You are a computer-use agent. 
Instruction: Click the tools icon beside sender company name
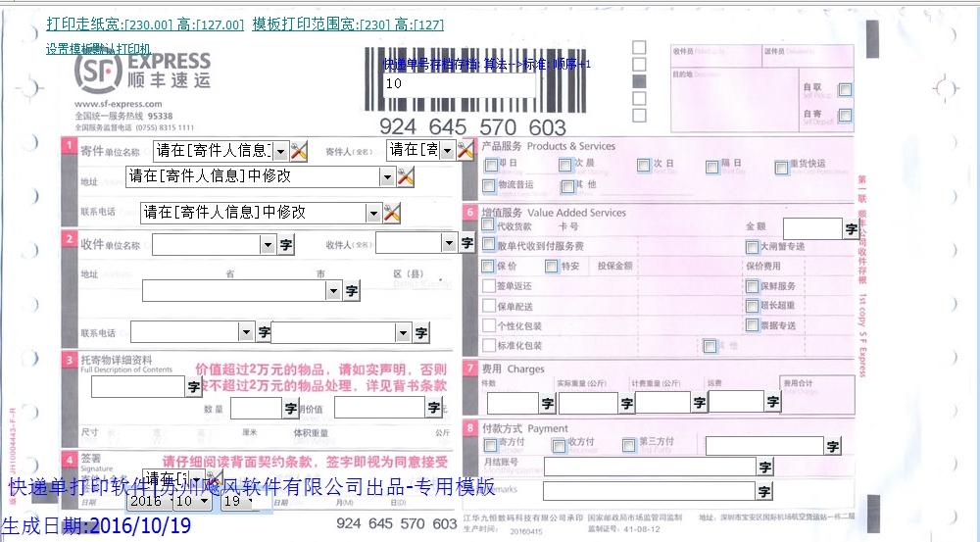[299, 151]
